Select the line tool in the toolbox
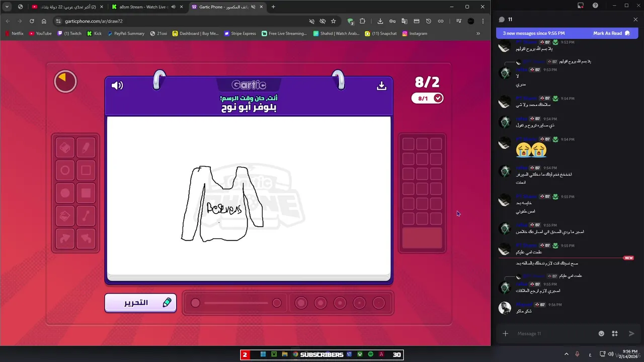 point(86,216)
